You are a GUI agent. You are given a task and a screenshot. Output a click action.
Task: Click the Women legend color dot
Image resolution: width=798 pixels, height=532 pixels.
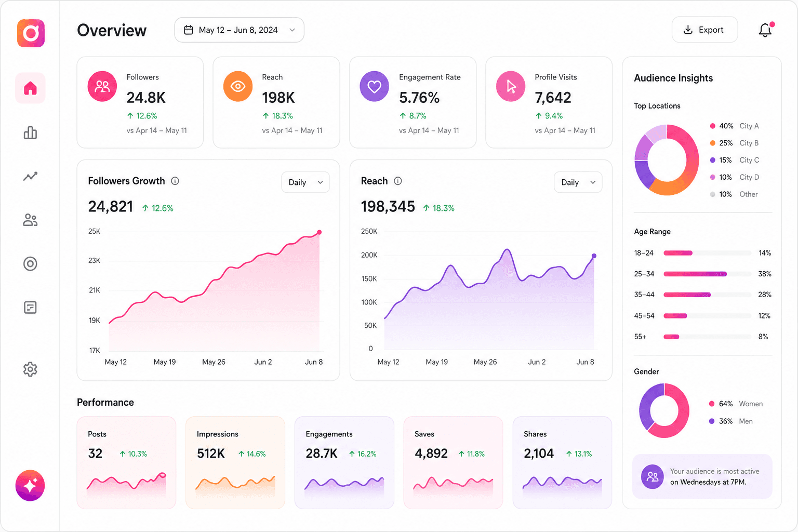[x=712, y=404]
